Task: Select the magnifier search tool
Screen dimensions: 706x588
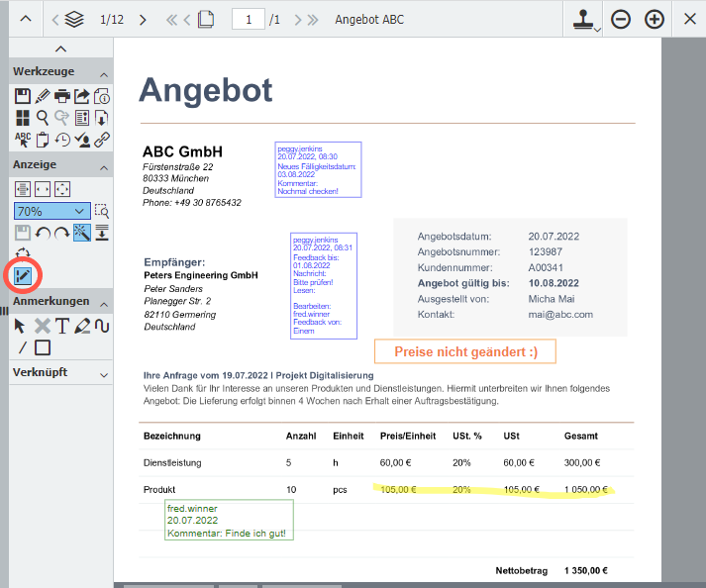Action: pos(43,118)
